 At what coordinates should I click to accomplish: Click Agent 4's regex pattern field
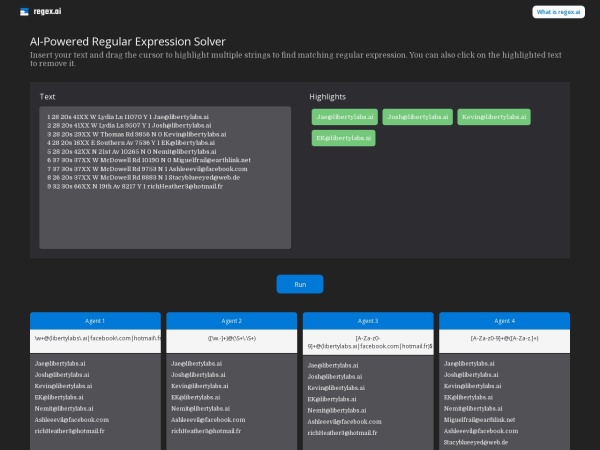[505, 338]
